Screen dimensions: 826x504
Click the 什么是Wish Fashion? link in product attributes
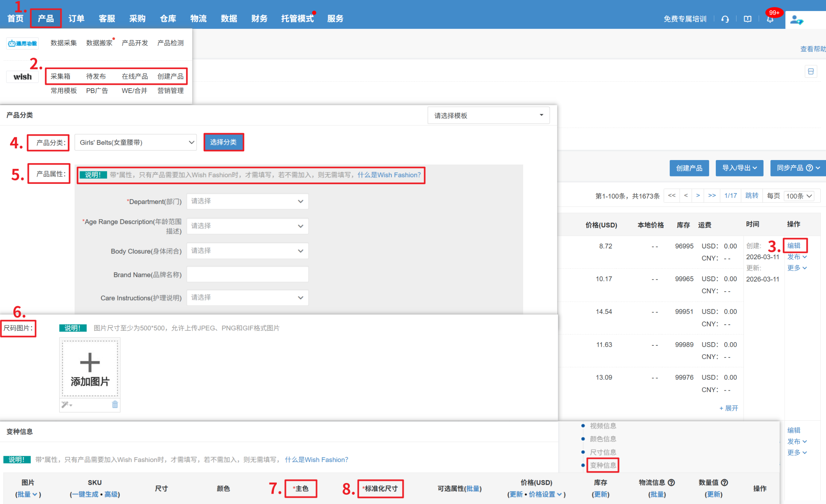[x=389, y=175]
